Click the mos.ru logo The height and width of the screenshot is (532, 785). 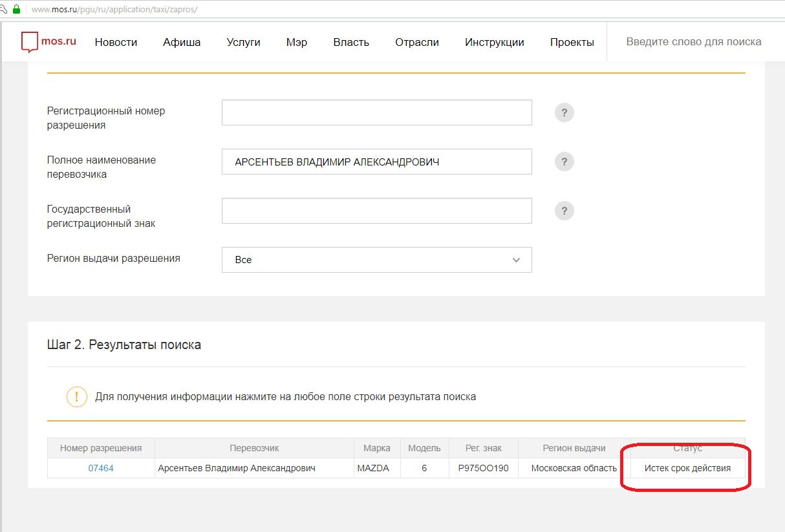[x=48, y=41]
